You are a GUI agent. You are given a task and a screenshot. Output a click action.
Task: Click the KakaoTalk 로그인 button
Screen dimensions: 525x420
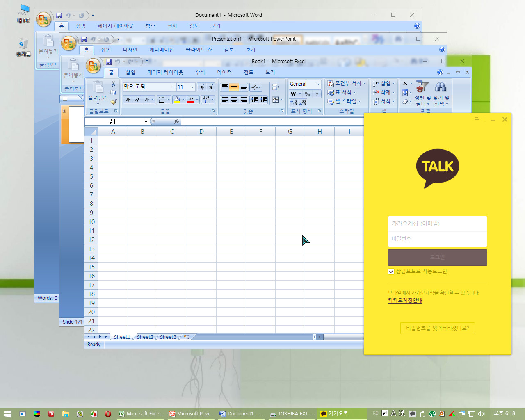438,257
